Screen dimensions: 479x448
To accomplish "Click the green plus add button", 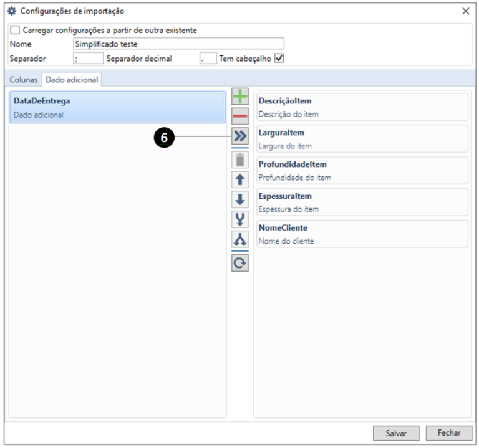I will [x=240, y=97].
